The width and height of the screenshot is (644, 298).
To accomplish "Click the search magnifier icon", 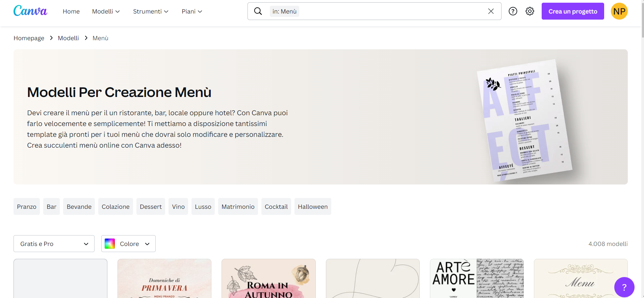I will (258, 11).
